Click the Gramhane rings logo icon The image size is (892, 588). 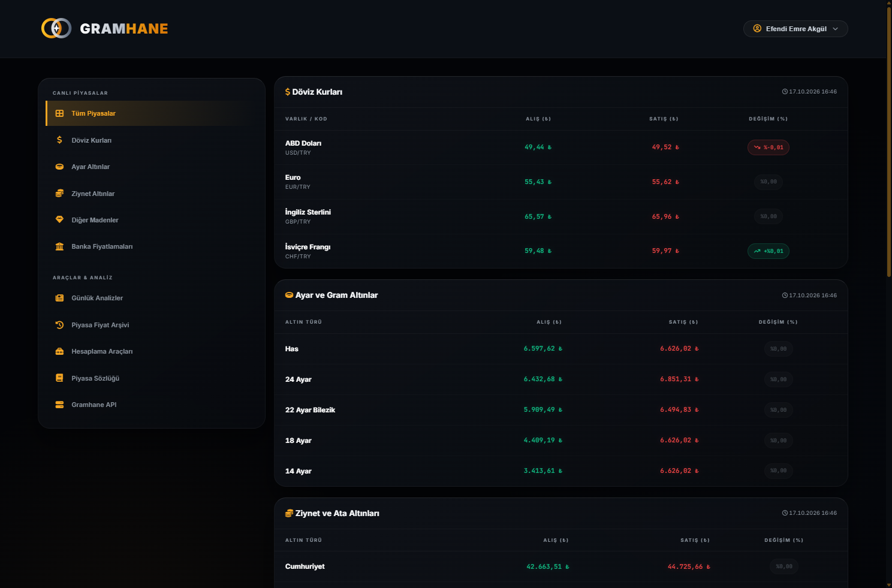(x=56, y=28)
